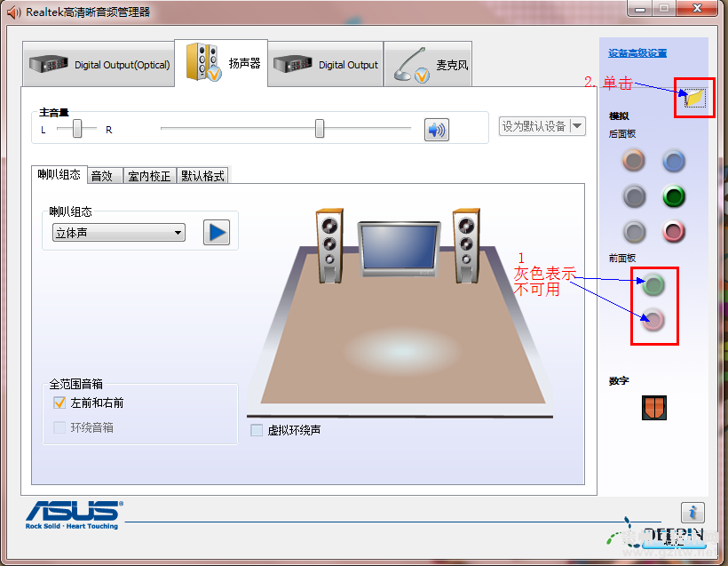Click the digital optical connector icon
Screen dimensions: 728x566
click(654, 408)
